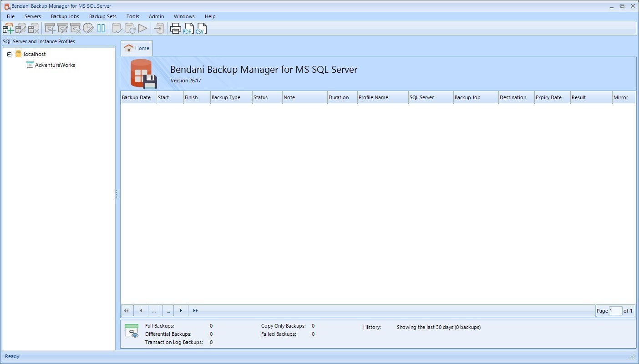
Task: Delete backup job toolbar icon
Action: 76,28
